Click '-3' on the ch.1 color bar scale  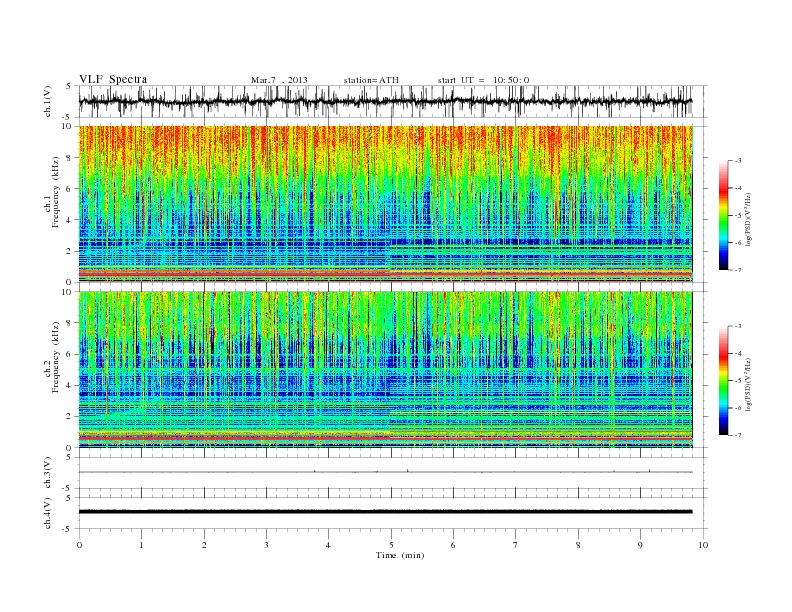tap(738, 161)
